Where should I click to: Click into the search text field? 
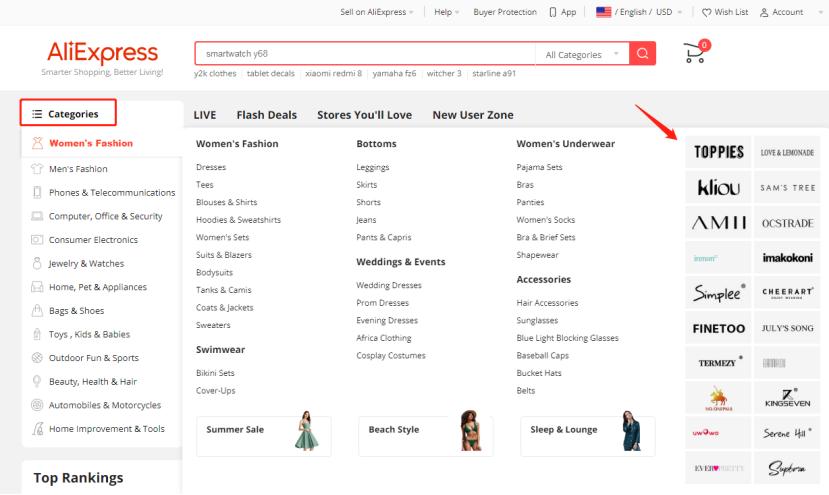[364, 55]
